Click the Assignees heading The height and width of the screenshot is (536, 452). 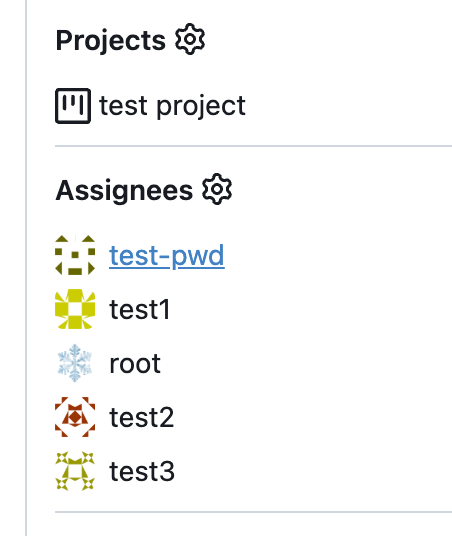pos(124,190)
